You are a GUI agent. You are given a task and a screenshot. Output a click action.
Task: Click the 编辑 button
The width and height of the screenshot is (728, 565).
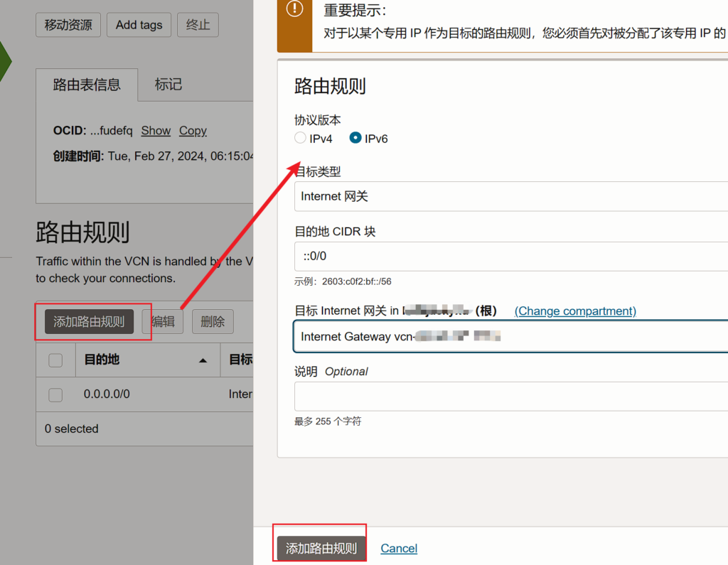pyautogui.click(x=163, y=322)
